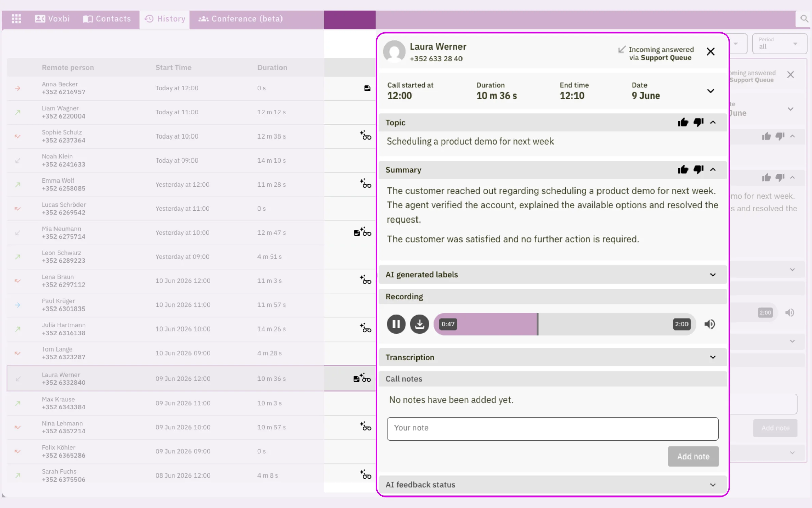Click the recording volume speaker icon
The image size is (812, 508).
click(x=709, y=324)
